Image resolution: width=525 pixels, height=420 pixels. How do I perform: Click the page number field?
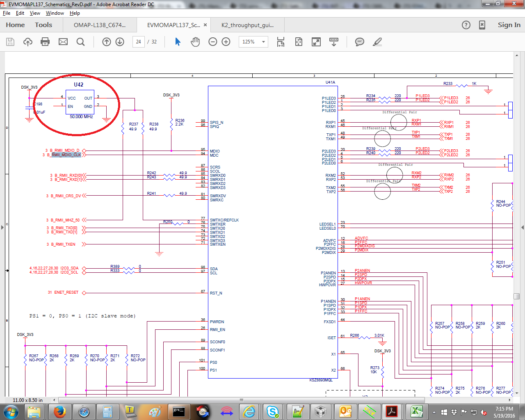point(139,42)
